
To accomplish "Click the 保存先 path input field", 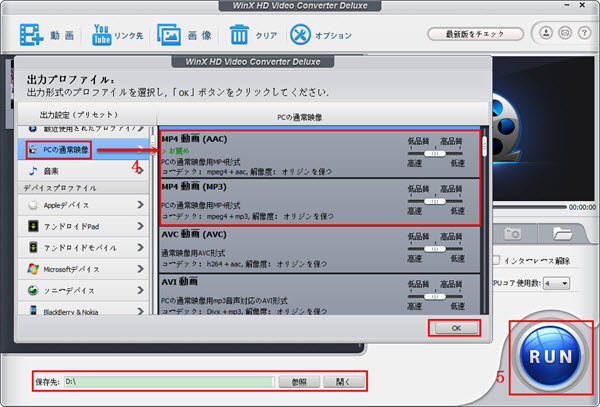I will [x=169, y=381].
